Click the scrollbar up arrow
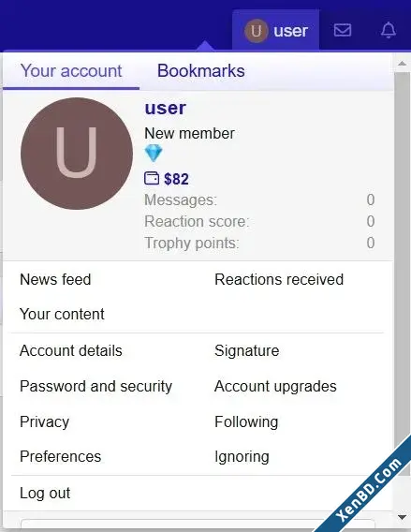 point(402,64)
